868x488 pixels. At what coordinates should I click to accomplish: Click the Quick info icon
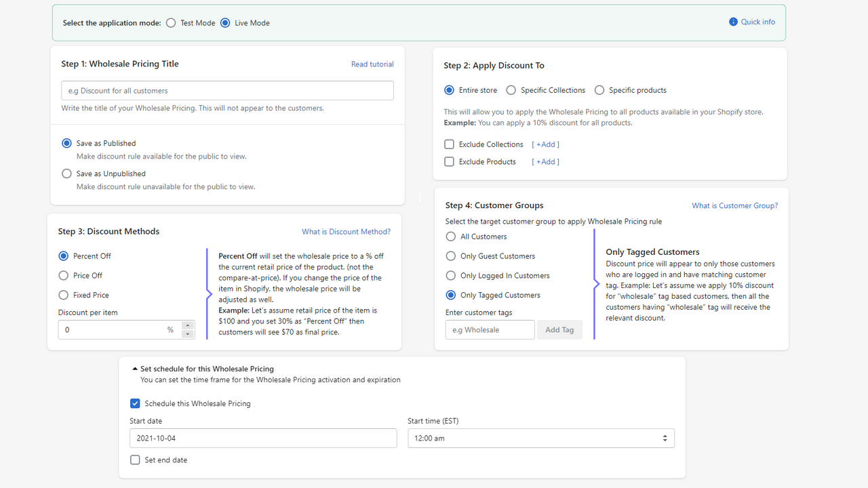tap(733, 22)
